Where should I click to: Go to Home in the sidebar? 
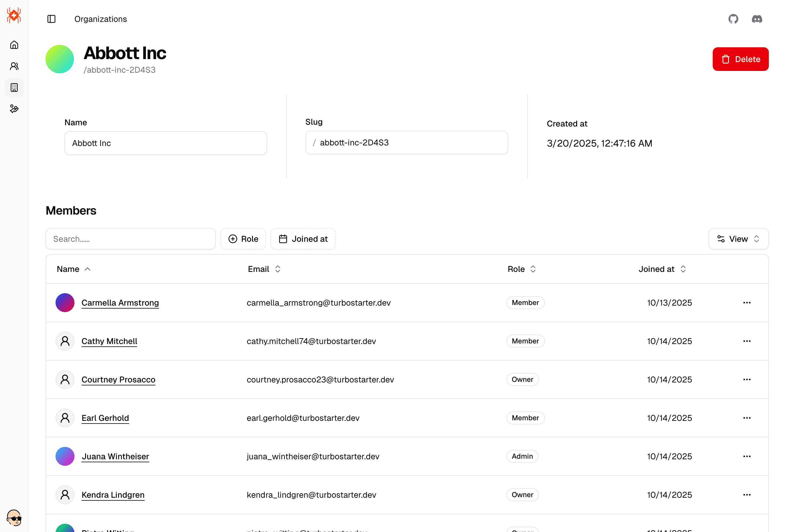[14, 45]
